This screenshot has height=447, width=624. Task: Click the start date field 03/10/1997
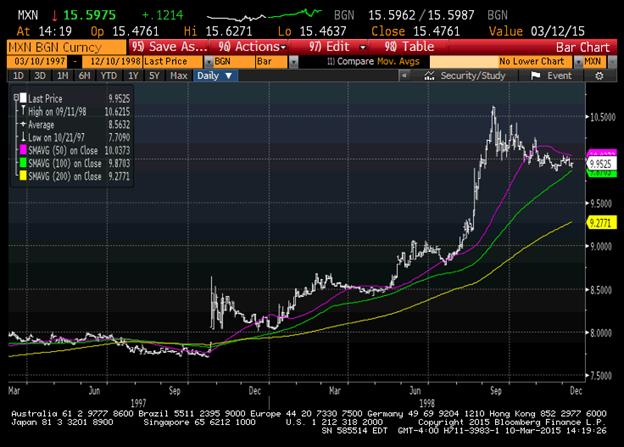point(28,61)
